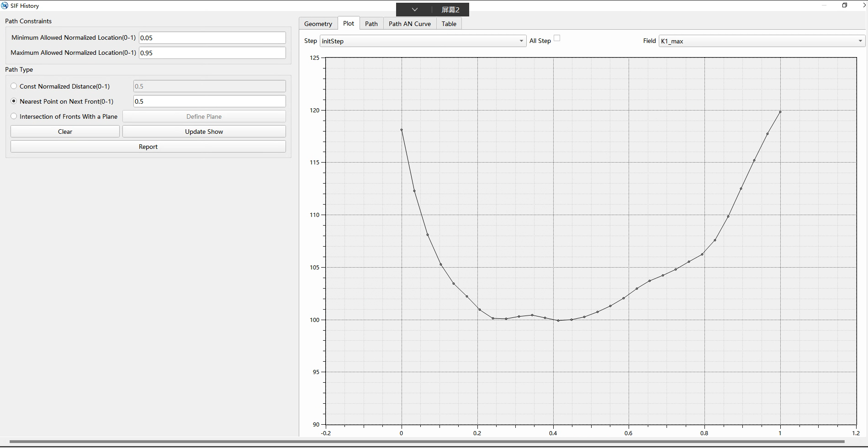Screen dimensions: 868x448
Task: Open the Step dropdown showing initStep
Action: click(423, 41)
